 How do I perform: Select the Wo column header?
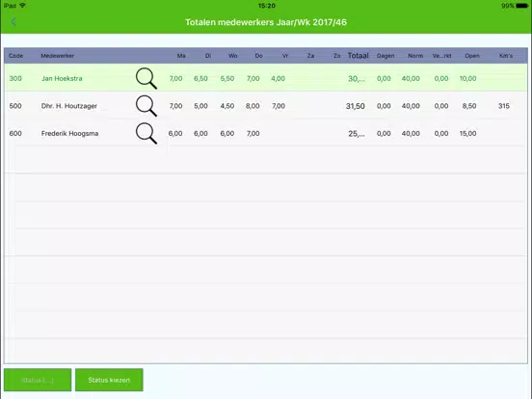tap(233, 56)
